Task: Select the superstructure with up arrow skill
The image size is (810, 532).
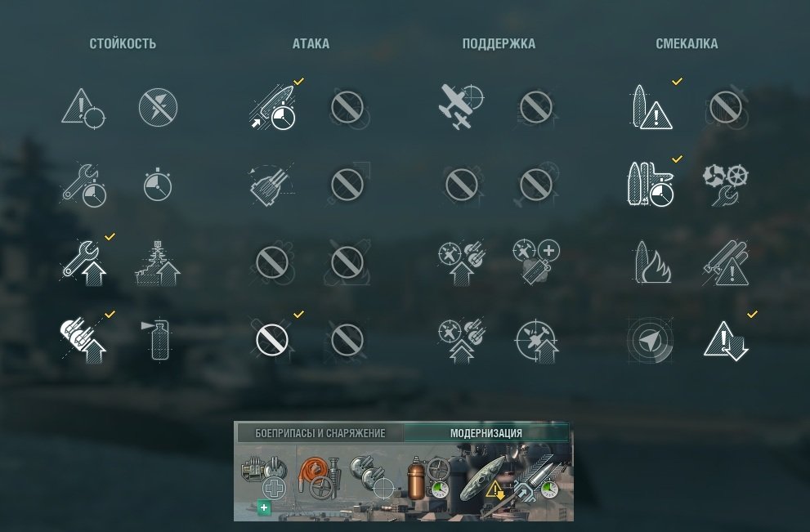Action: point(158,262)
